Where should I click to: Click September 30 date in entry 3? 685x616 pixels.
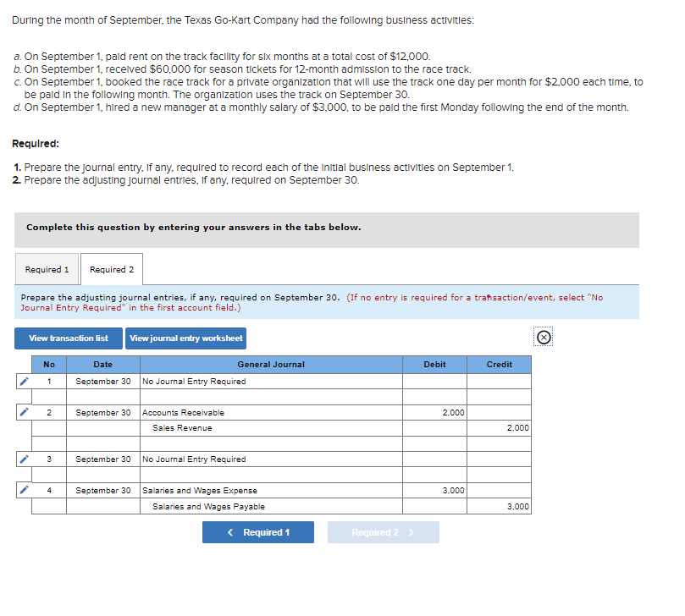pyautogui.click(x=103, y=459)
